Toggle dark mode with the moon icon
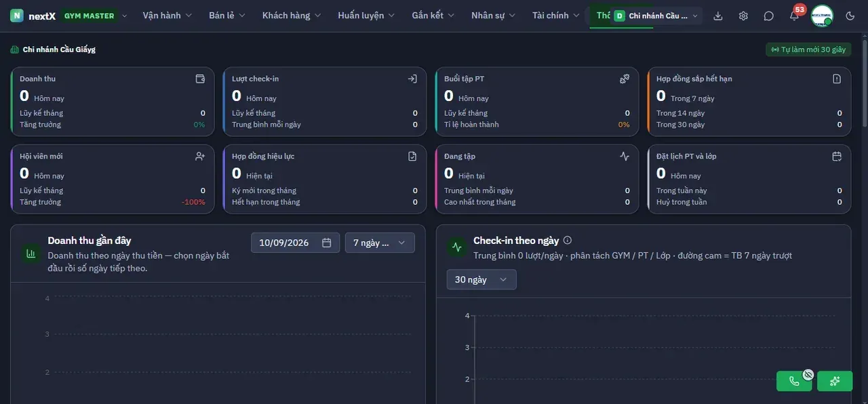The height and width of the screenshot is (404, 868). (850, 16)
